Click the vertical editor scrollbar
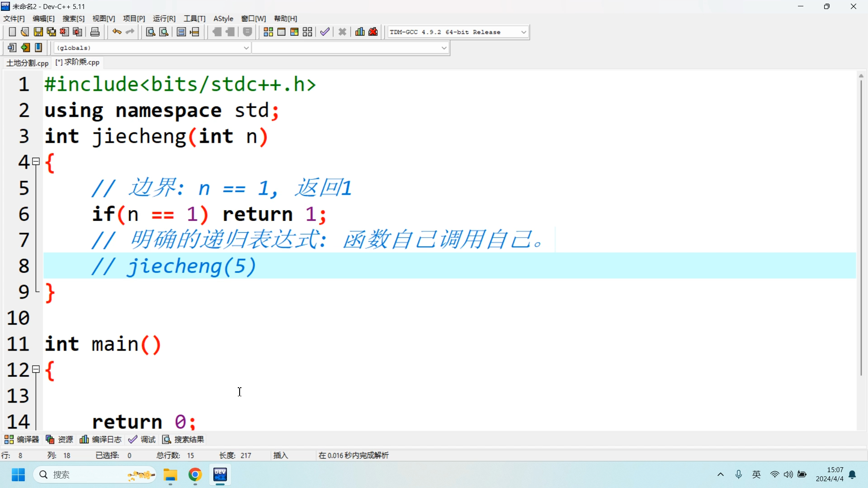The height and width of the screenshot is (488, 868). pos(861,226)
